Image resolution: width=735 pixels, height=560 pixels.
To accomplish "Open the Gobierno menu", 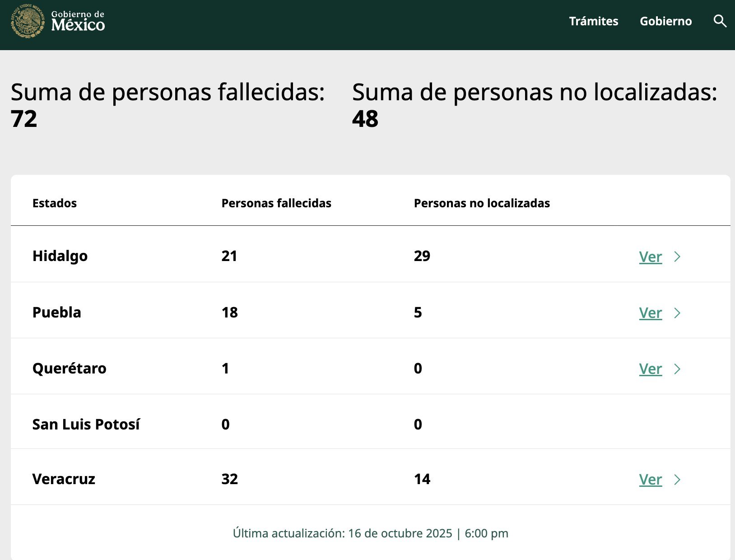I will (665, 21).
